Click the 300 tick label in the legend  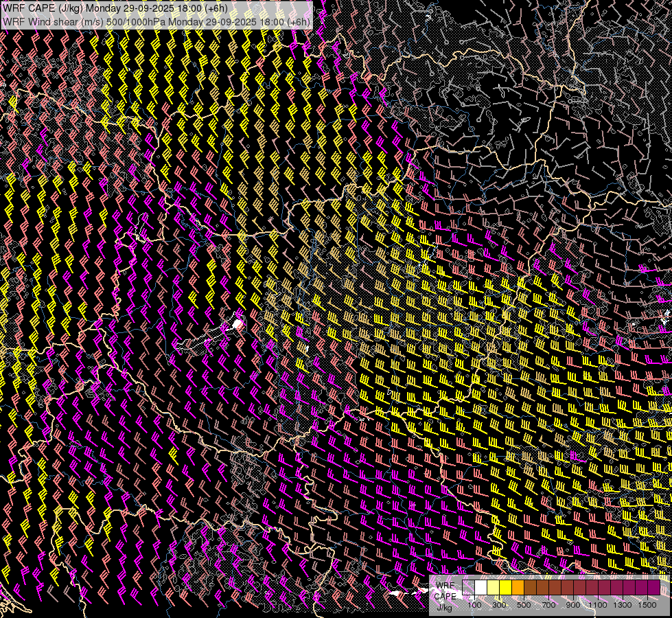pyautogui.click(x=499, y=605)
